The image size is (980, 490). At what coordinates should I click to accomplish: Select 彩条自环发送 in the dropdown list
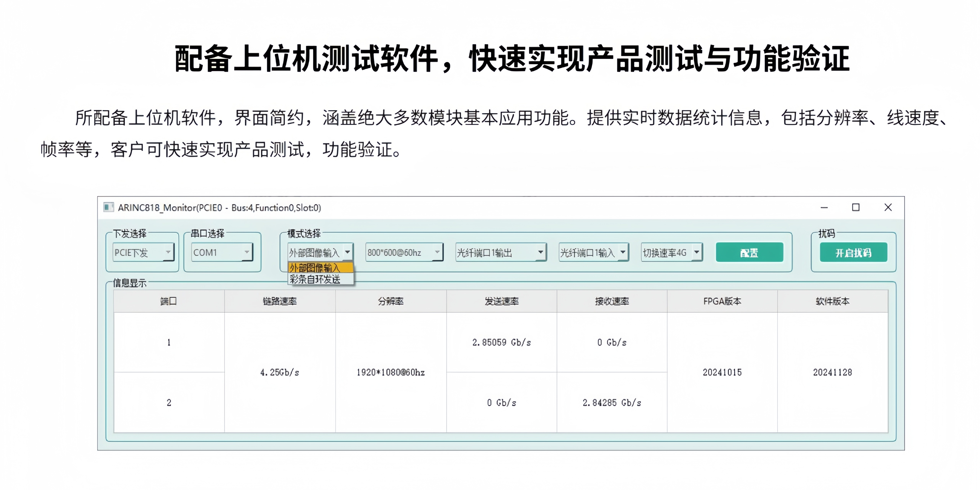coord(315,279)
